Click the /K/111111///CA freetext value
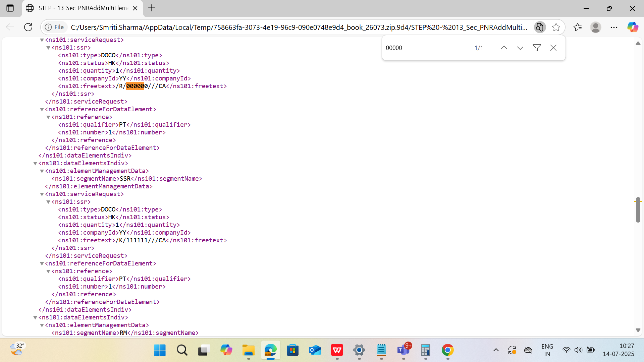Viewport: 644px width, 362px height. (141, 240)
